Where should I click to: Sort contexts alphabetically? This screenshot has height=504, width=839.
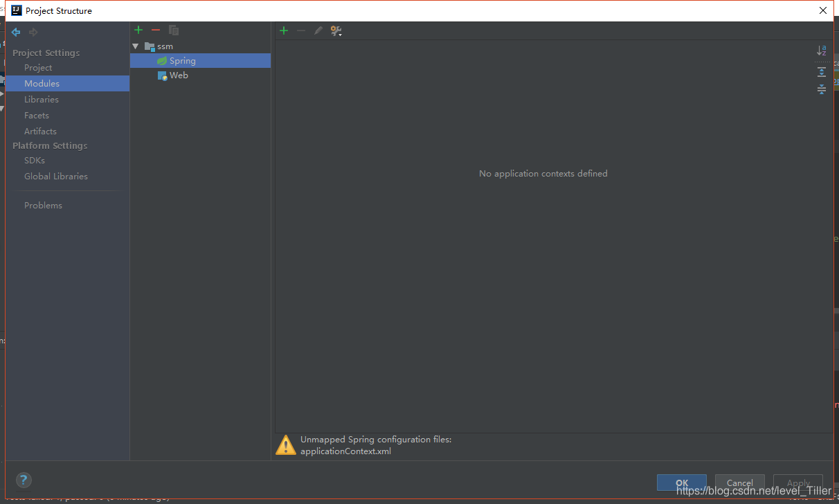pyautogui.click(x=822, y=50)
